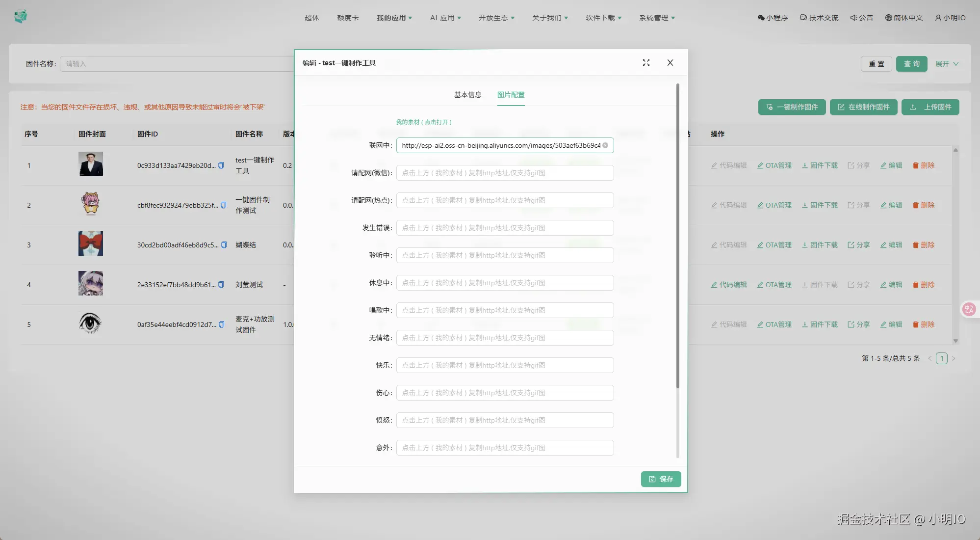
Task: Copy firmware ID of row 1
Action: point(221,165)
